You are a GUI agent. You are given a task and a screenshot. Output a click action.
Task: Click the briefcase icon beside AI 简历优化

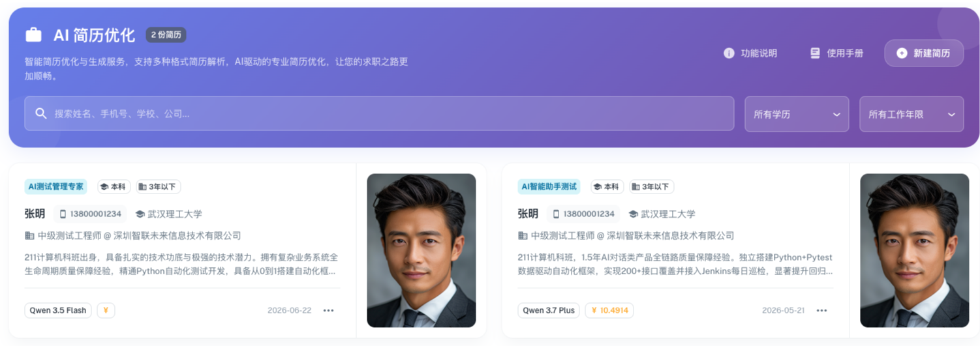pyautogui.click(x=33, y=35)
